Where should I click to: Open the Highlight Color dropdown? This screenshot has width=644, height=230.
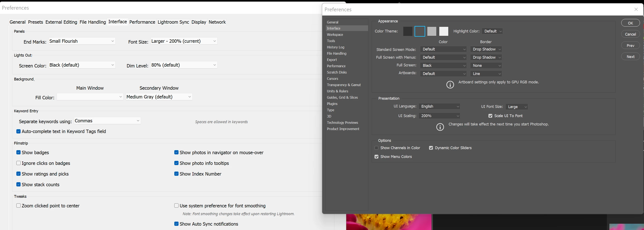coord(492,31)
